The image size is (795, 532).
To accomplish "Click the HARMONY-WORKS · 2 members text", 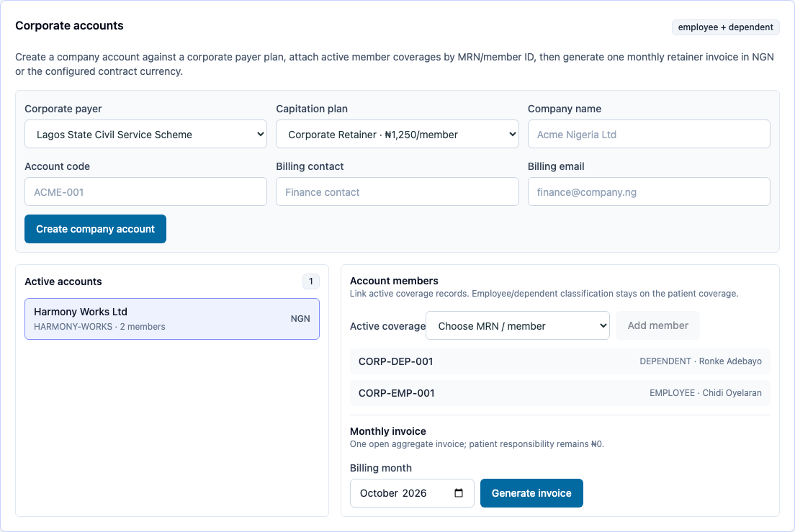I will pyautogui.click(x=99, y=327).
